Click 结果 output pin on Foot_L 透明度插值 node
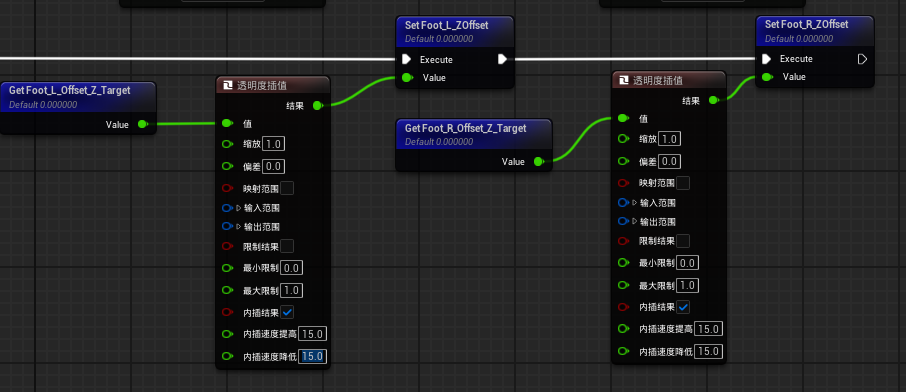Image resolution: width=906 pixels, height=392 pixels. pyautogui.click(x=317, y=105)
